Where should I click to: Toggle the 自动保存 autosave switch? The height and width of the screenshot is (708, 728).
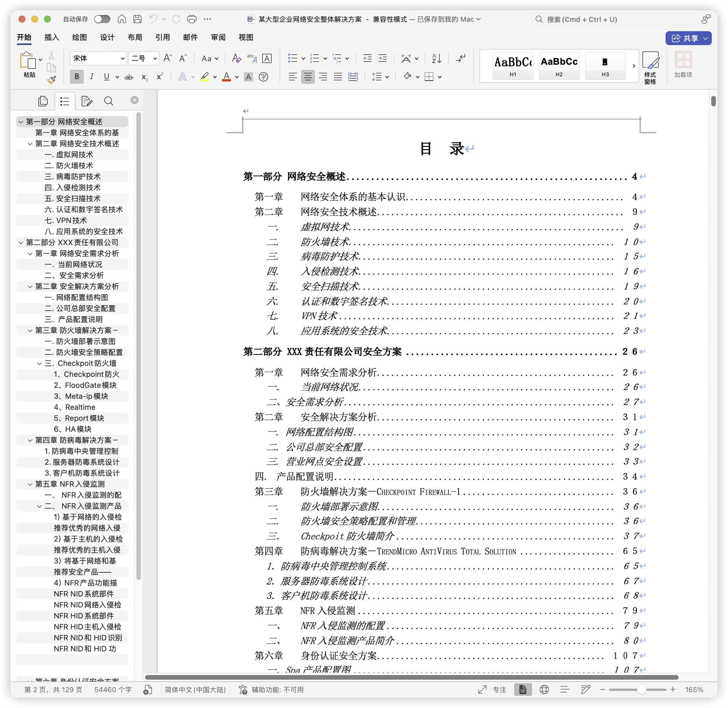pos(102,19)
